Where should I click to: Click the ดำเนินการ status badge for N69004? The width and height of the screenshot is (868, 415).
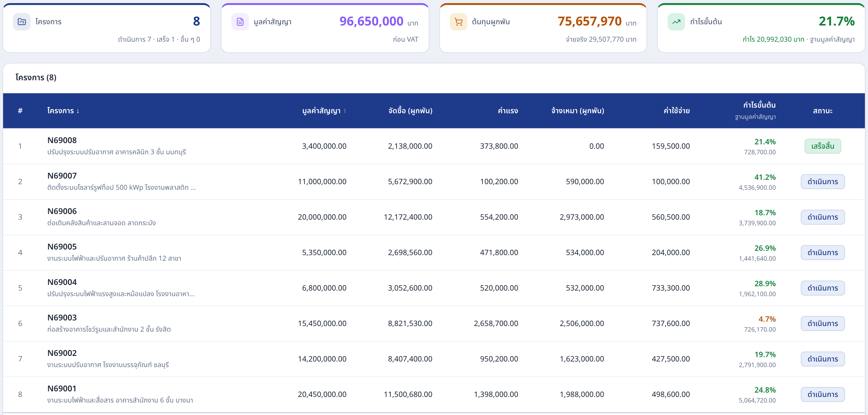823,288
